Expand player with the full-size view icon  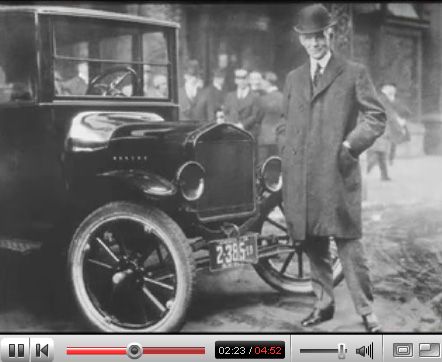pyautogui.click(x=429, y=350)
